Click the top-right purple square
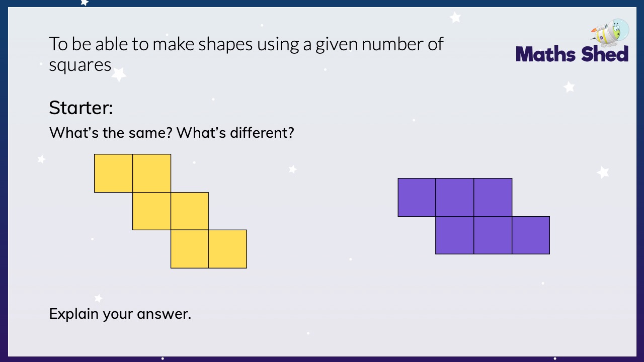This screenshot has height=362, width=644. pos(493,198)
